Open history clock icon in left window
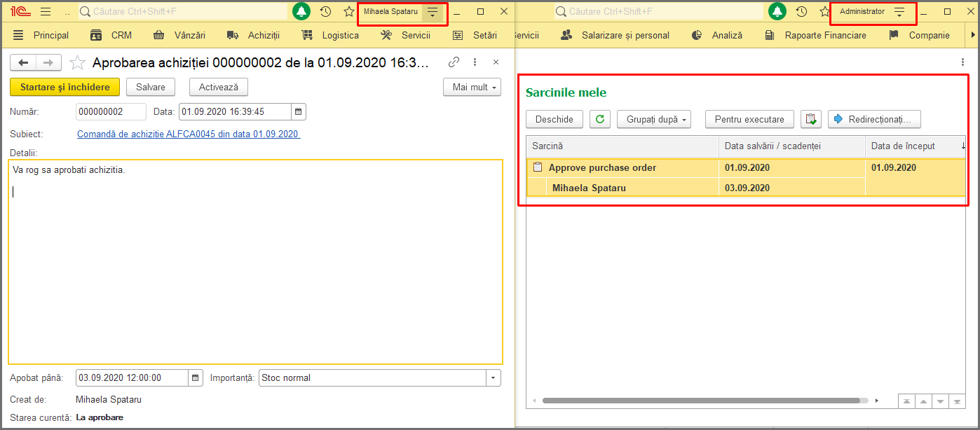 tap(325, 12)
